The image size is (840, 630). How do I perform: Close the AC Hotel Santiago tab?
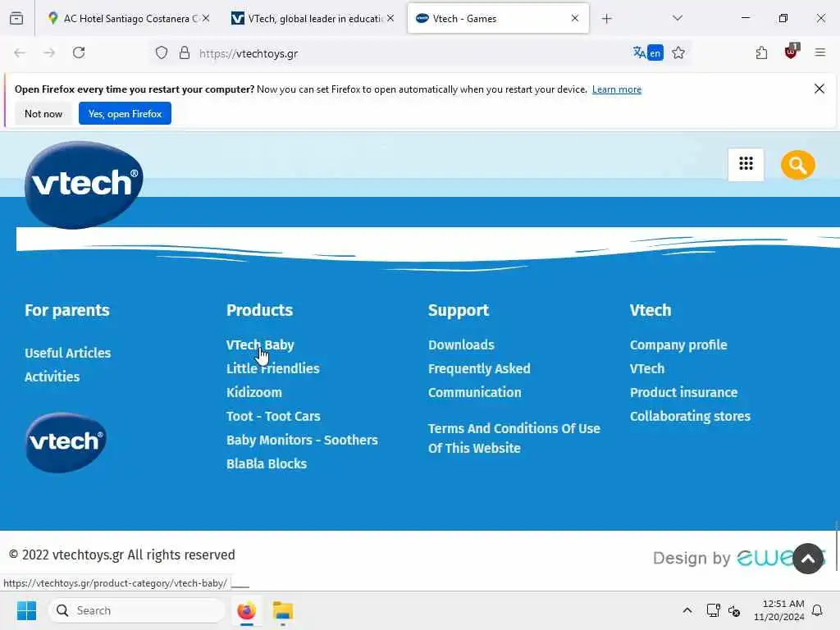(206, 18)
